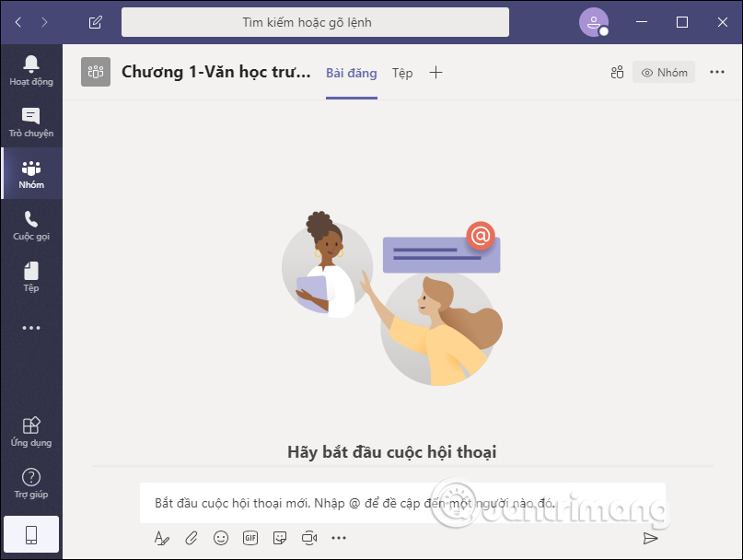Image resolution: width=743 pixels, height=560 pixels.
Task: Add a new tab with the plus button
Action: click(435, 72)
